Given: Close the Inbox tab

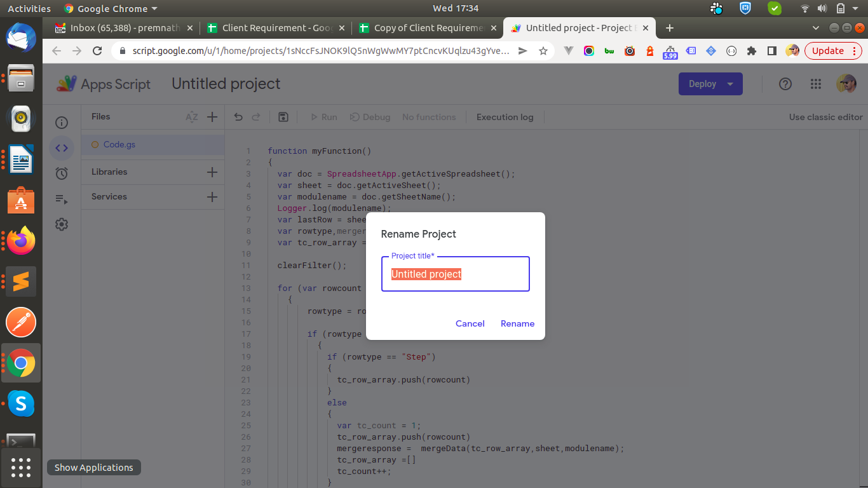Looking at the screenshot, I should coord(190,28).
